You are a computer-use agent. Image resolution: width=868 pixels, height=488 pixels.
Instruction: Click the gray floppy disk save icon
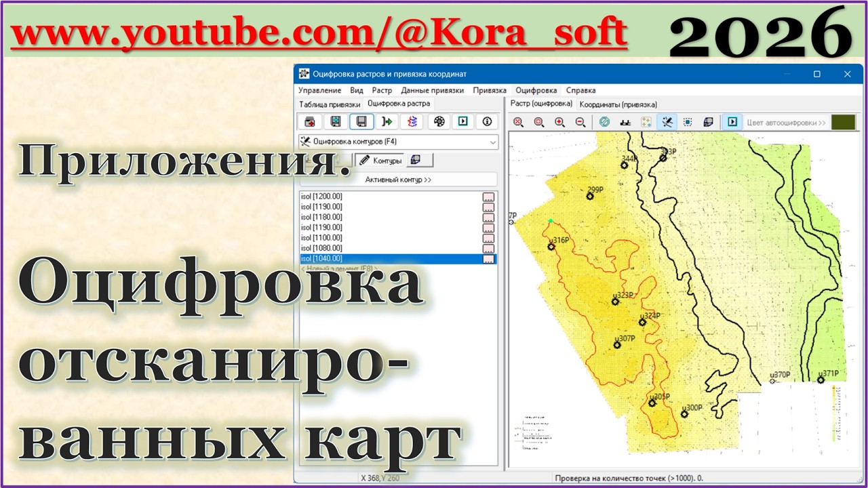[x=361, y=121]
